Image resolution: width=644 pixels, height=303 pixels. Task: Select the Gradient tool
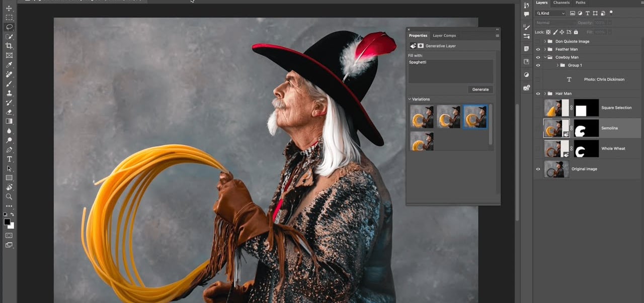pyautogui.click(x=9, y=121)
